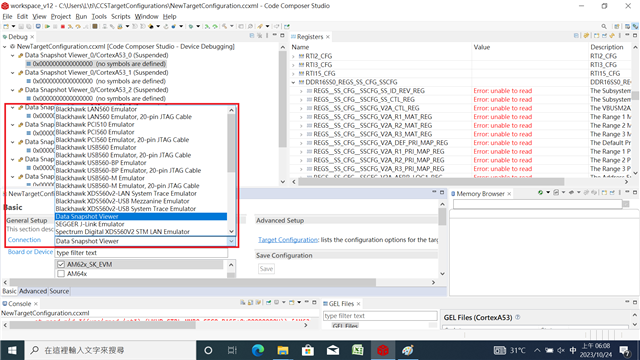Viewport: 640px width, 360px height.
Task: Expand the REGS_SS_CFG_SSCFG_SS_CTL_REG register
Action: (301, 100)
